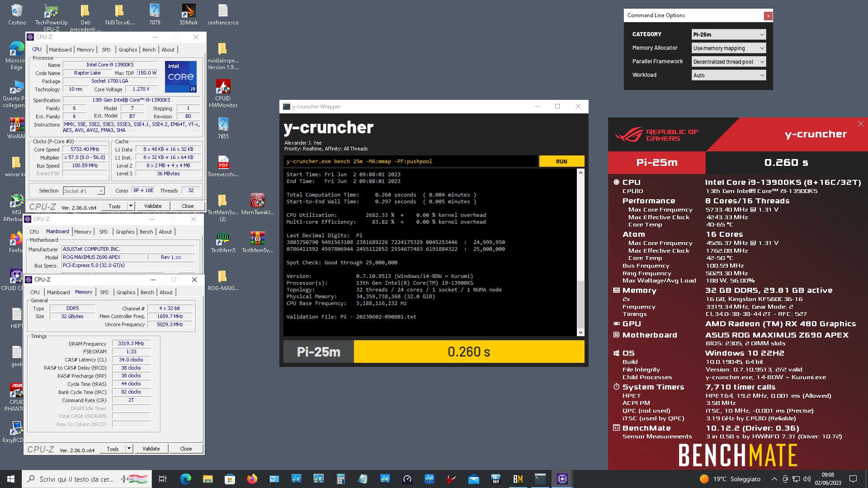The image size is (868, 488).
Task: Click the volume tray icon
Action: point(807,479)
